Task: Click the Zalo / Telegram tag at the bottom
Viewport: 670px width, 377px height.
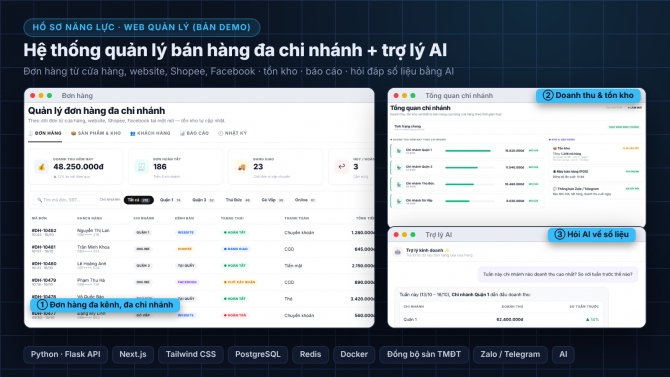Action: click(510, 354)
